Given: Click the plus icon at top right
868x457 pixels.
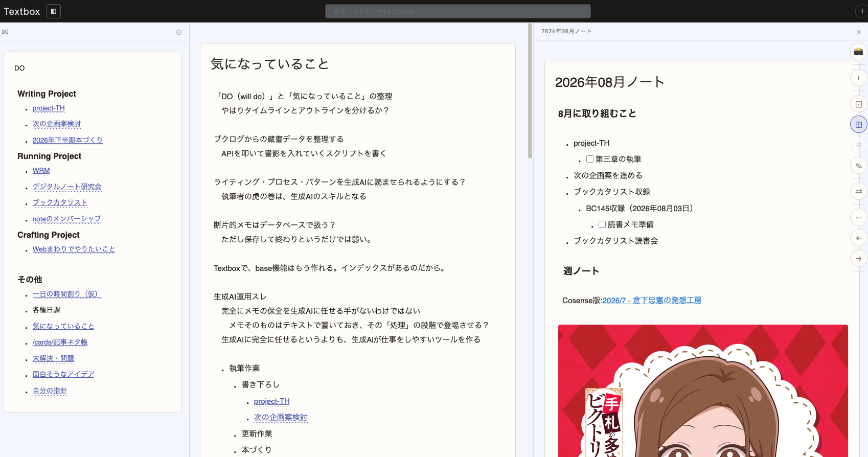Looking at the screenshot, I should (x=862, y=11).
